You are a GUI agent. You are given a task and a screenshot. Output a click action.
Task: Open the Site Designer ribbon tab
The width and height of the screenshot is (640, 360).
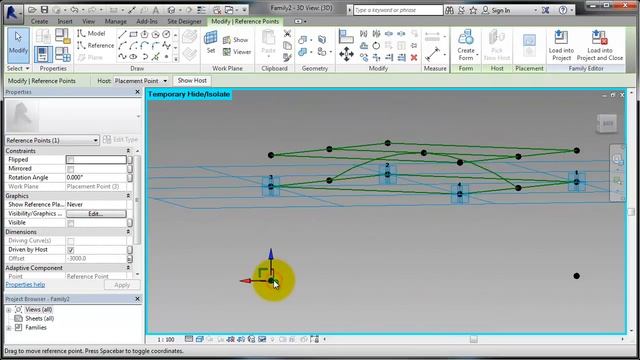click(x=184, y=21)
